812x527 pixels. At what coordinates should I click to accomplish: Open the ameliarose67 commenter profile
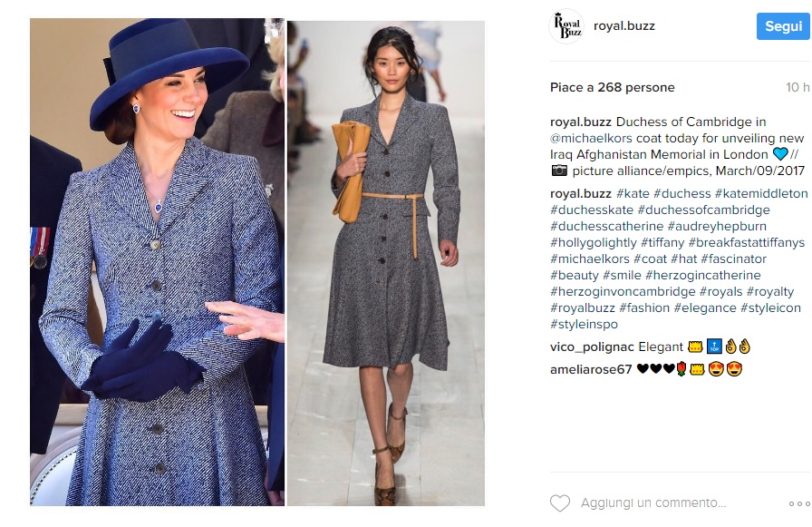[x=591, y=369]
